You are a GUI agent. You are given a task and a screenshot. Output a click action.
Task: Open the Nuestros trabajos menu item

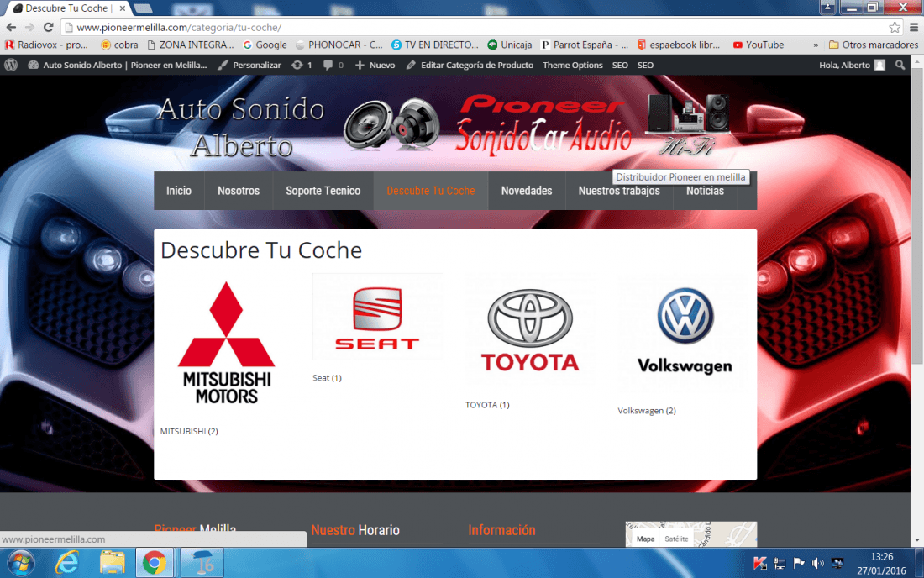point(619,191)
